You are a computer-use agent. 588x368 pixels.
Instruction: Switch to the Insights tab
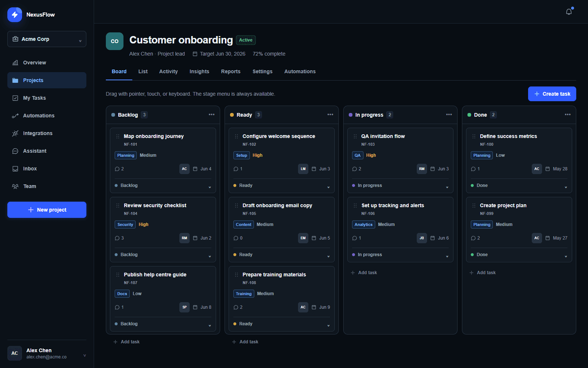[199, 71]
